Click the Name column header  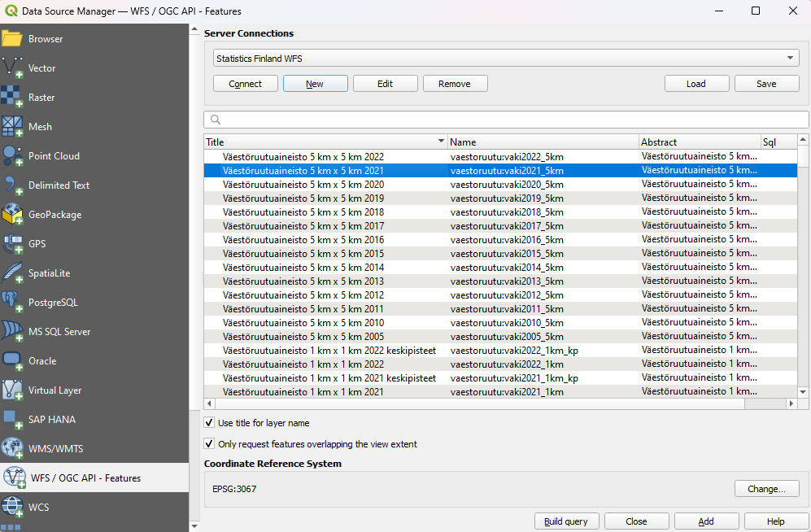543,142
